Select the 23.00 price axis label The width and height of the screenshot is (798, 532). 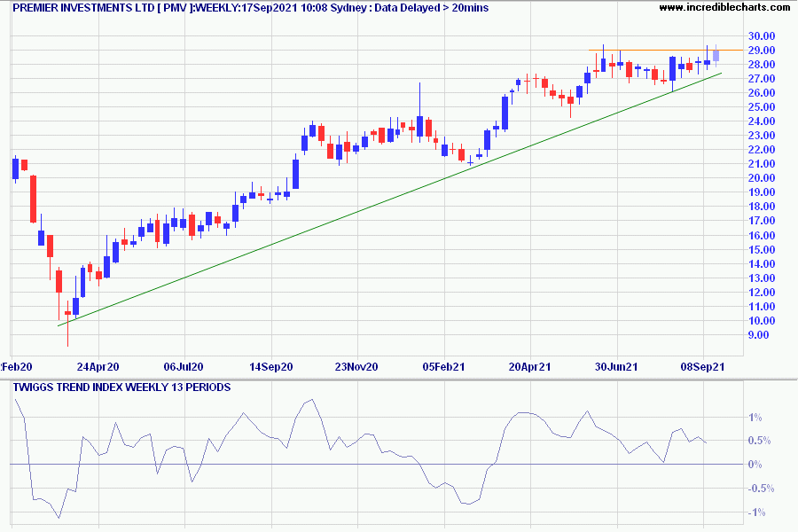coord(762,136)
